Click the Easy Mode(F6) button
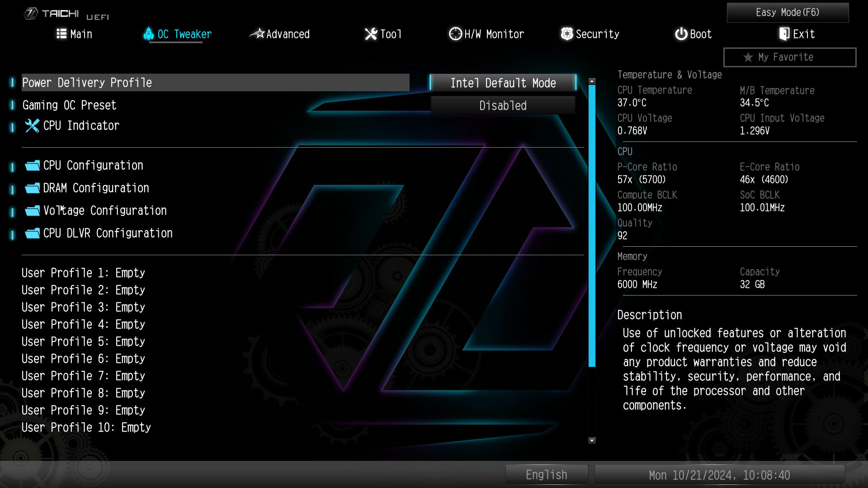 click(x=788, y=13)
